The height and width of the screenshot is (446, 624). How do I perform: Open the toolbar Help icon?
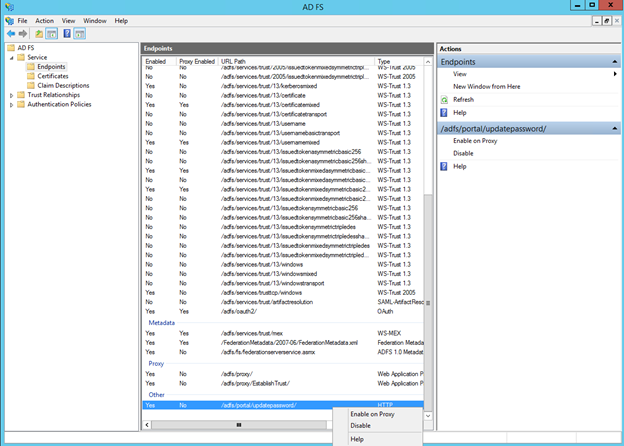[x=67, y=34]
